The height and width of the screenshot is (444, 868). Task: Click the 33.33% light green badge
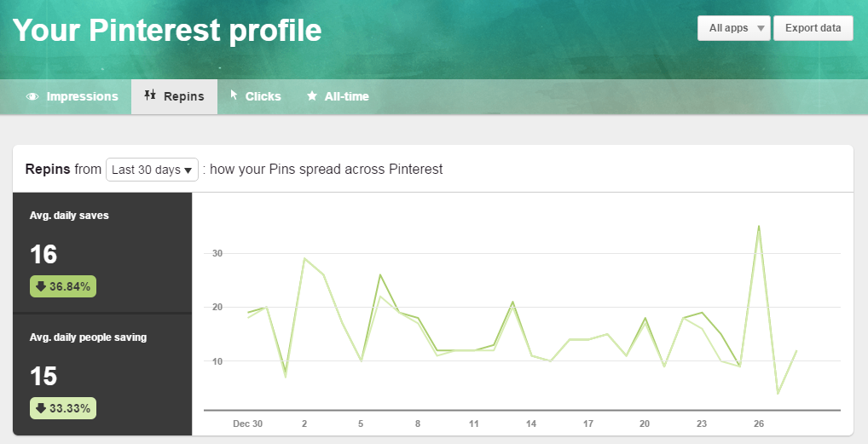(63, 408)
